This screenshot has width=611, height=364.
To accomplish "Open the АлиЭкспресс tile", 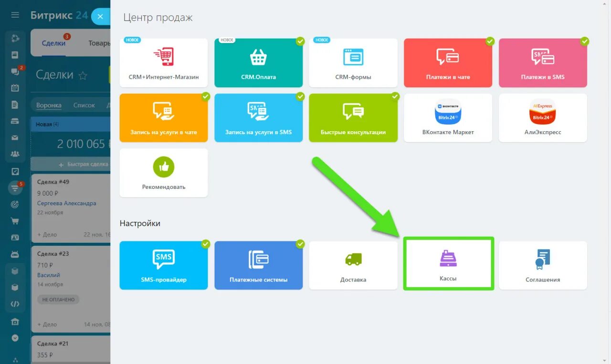I will tap(543, 118).
